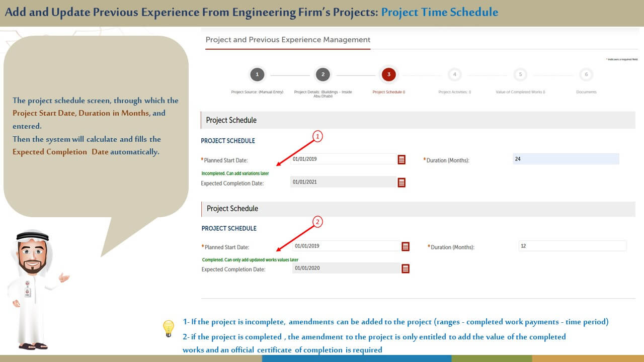Click Planned Start Date field in first schedule
Image resolution: width=644 pixels, height=362 pixels.
(x=343, y=159)
